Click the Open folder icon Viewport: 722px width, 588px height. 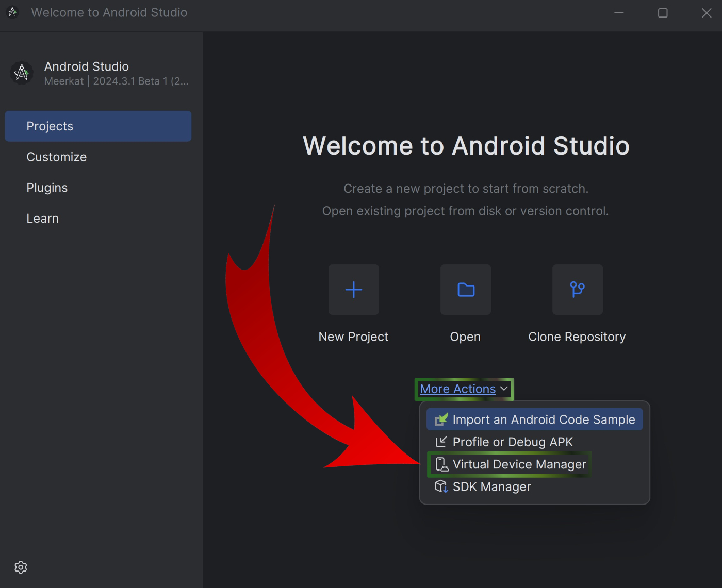(466, 290)
